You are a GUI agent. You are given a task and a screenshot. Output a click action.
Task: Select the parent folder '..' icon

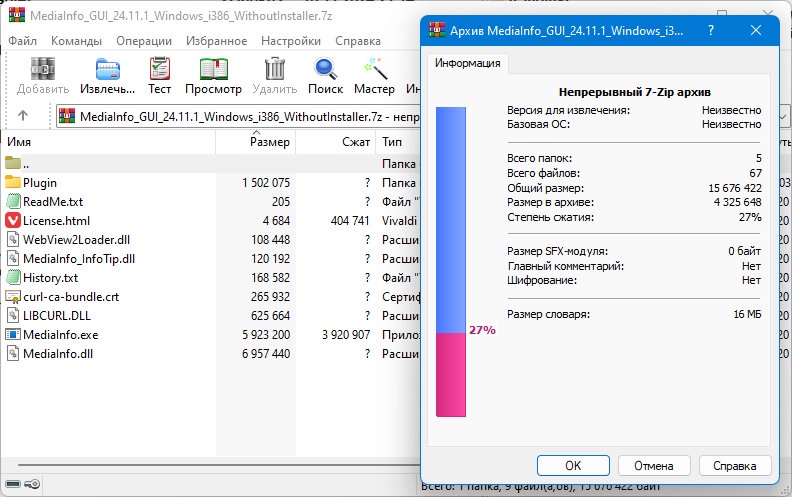13,163
